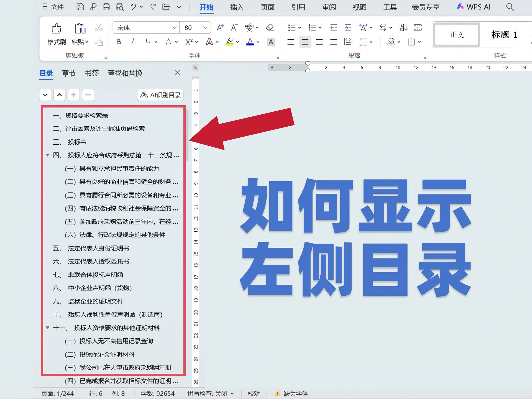Align text right

(x=319, y=42)
